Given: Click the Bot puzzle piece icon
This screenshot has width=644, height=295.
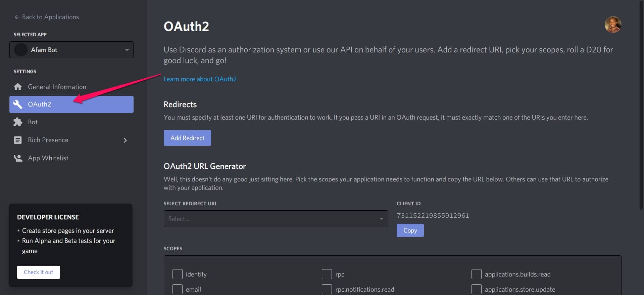Looking at the screenshot, I should click(x=18, y=122).
